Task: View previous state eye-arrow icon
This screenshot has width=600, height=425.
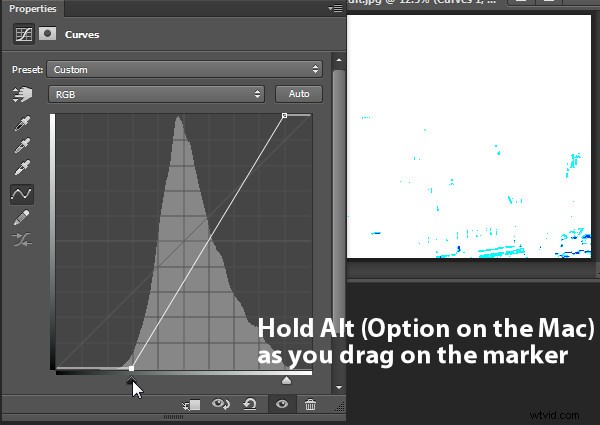Action: (x=221, y=404)
